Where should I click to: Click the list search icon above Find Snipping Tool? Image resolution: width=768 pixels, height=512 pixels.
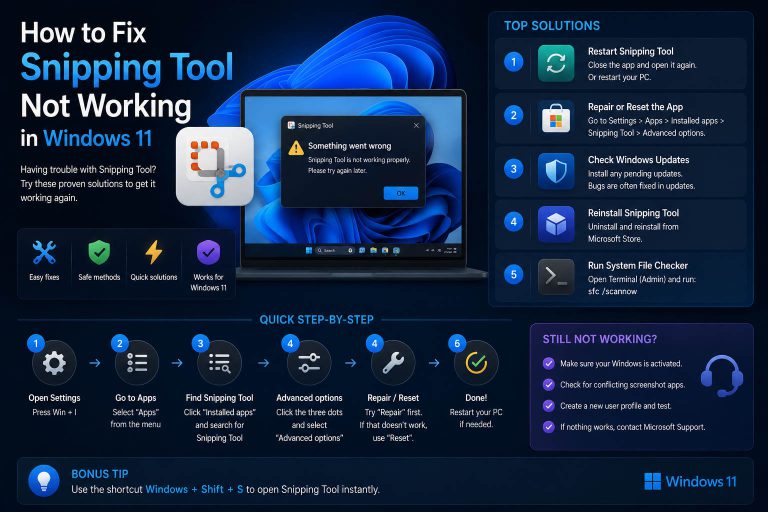click(x=219, y=363)
